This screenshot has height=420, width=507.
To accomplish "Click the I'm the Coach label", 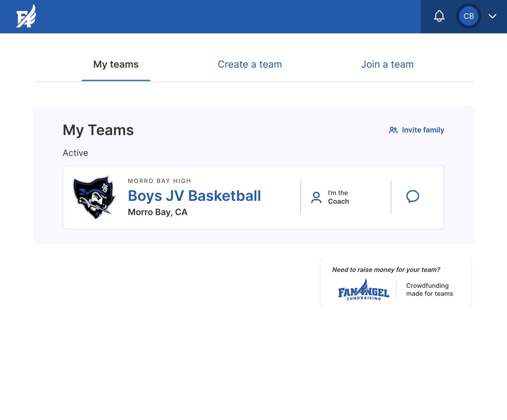I will [338, 197].
